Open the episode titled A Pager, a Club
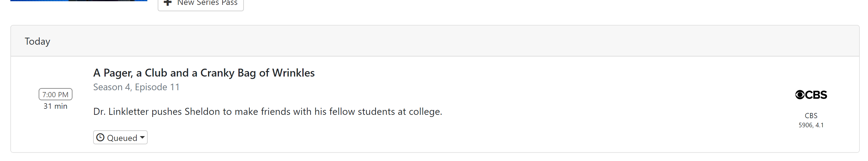The width and height of the screenshot is (868, 161). 203,73
